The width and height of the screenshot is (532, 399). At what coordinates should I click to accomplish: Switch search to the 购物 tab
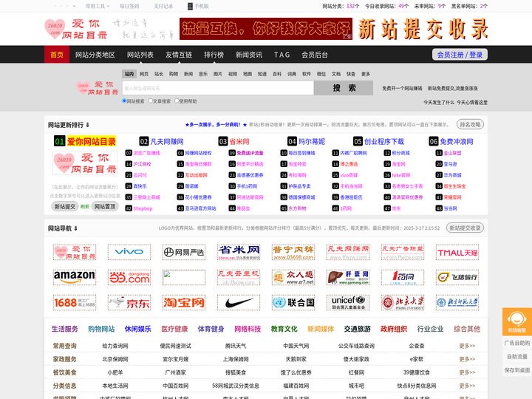point(174,74)
